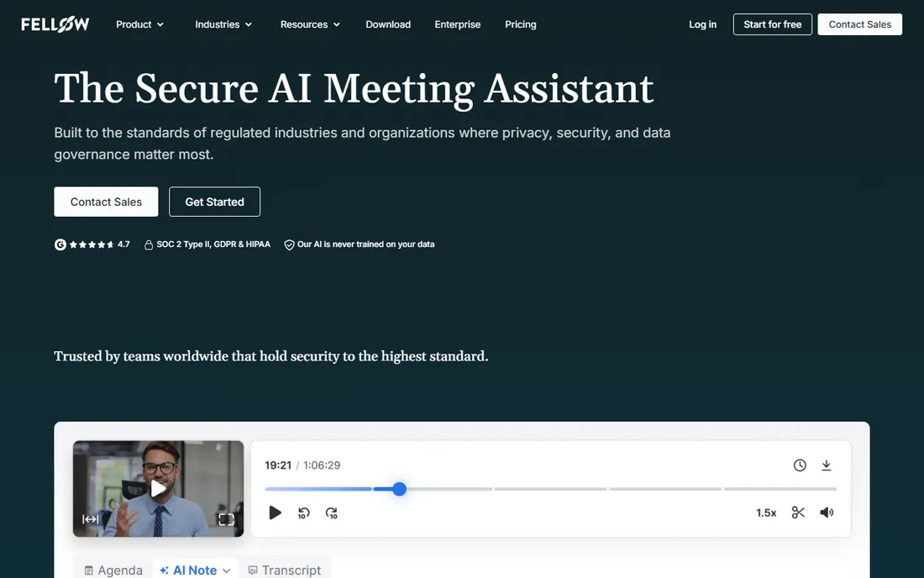Click the video width expand icon
The width and height of the screenshot is (924, 578).
(x=90, y=519)
